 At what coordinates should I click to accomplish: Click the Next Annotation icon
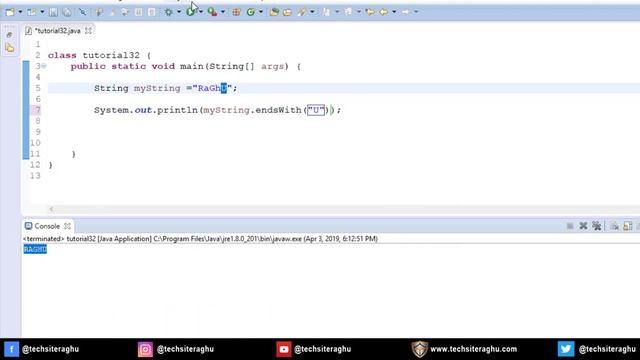click(x=326, y=12)
